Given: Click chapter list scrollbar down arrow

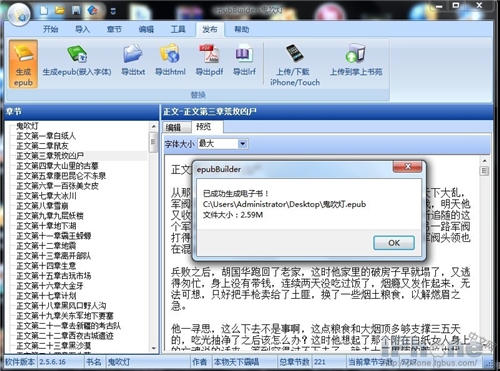Looking at the screenshot, I should (x=153, y=348).
